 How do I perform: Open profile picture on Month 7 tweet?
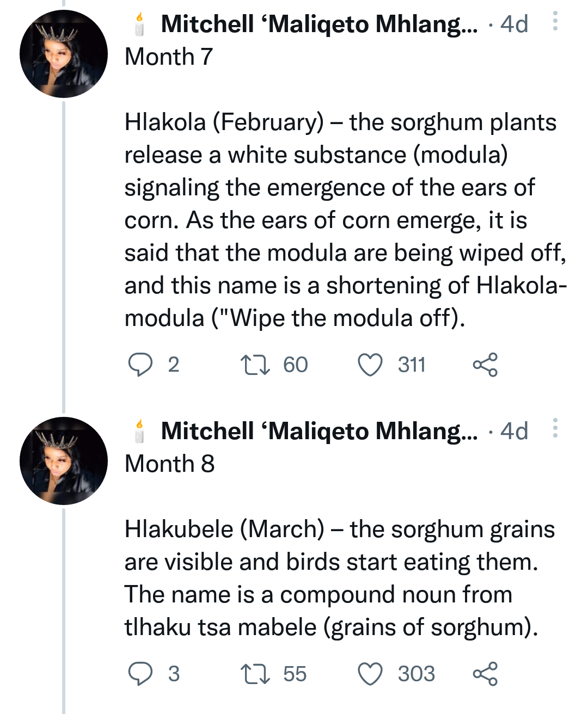point(64,54)
